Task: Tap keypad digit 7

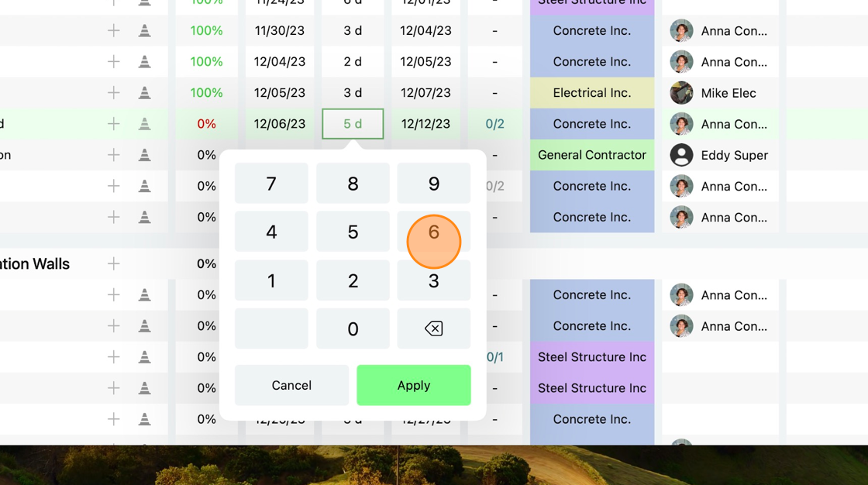Action: tap(271, 184)
